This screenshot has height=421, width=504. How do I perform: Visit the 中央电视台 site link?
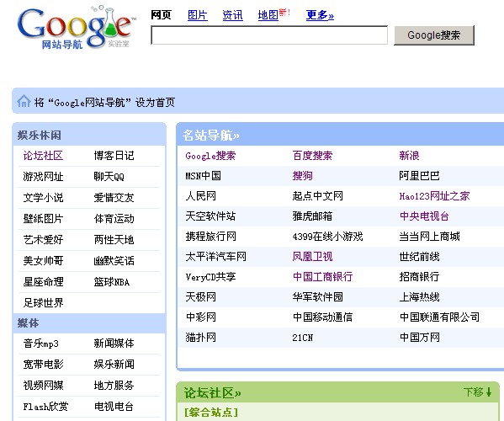pos(424,216)
